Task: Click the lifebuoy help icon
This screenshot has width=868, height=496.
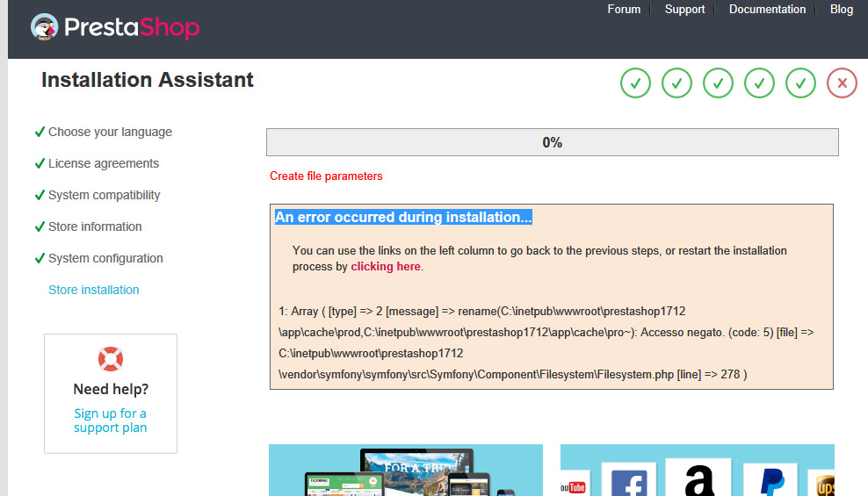Action: (111, 359)
